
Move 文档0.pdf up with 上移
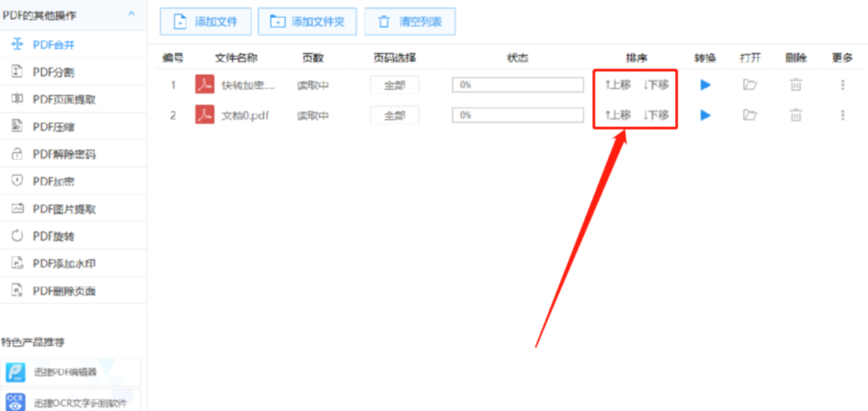point(618,115)
